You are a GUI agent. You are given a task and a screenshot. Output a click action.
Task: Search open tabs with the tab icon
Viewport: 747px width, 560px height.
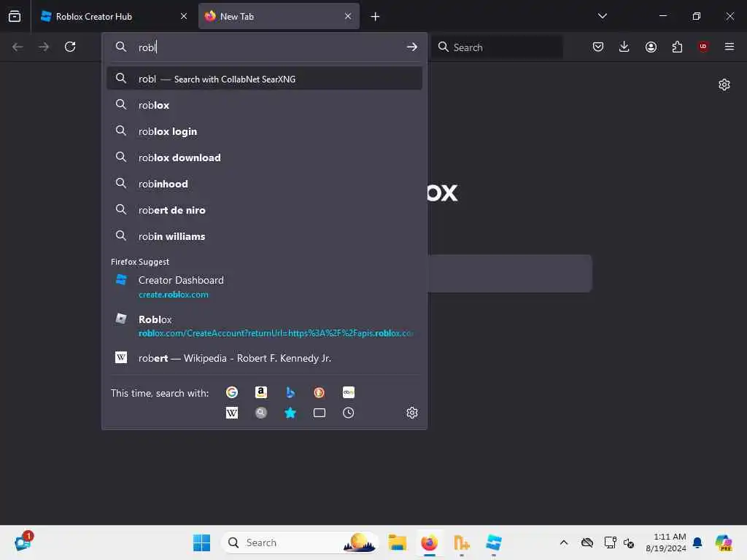[320, 413]
